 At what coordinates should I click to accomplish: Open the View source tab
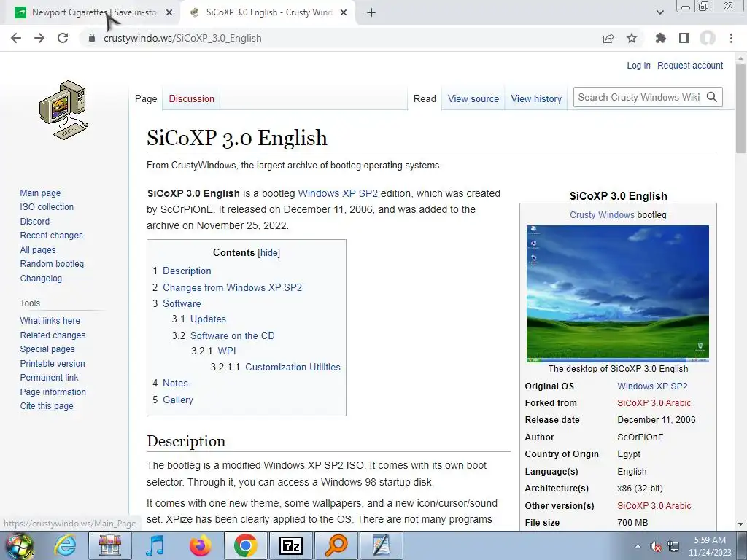pos(473,98)
